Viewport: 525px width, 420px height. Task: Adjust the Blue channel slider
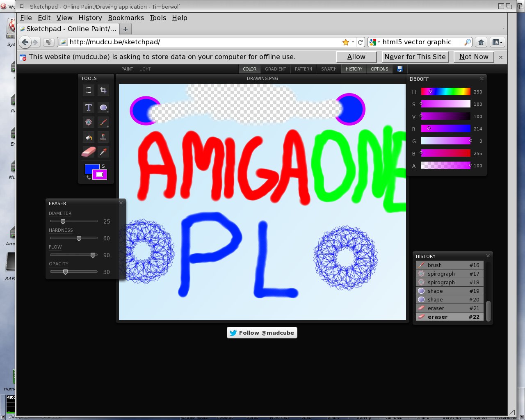(446, 153)
